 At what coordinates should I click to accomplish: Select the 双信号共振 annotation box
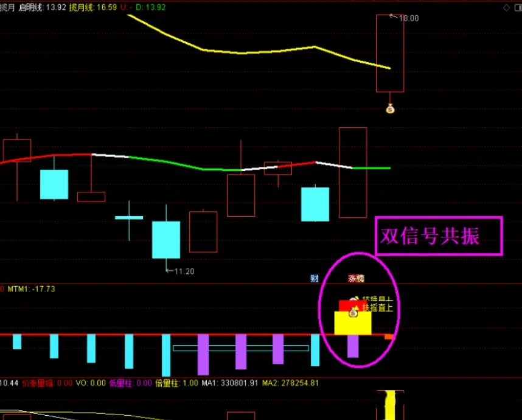[439, 236]
